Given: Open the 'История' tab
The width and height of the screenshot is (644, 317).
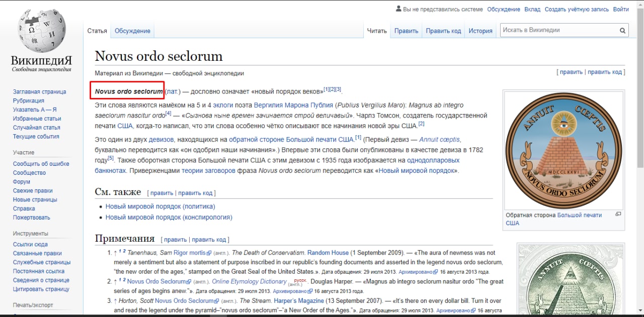Looking at the screenshot, I should [480, 31].
